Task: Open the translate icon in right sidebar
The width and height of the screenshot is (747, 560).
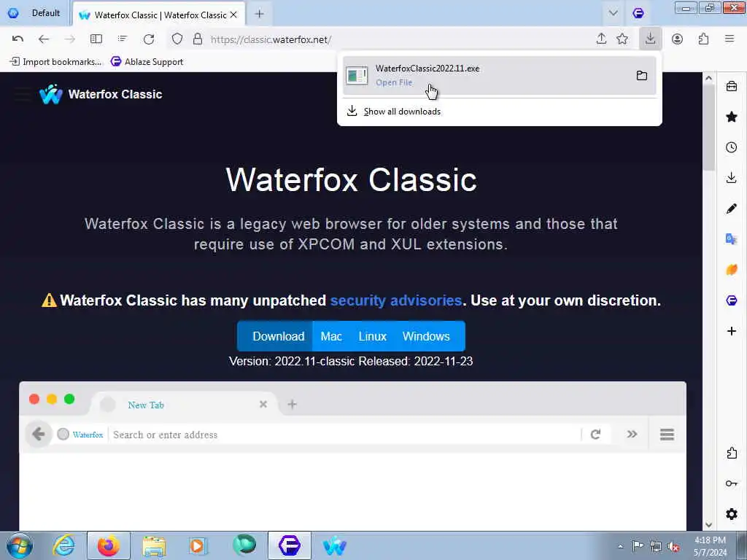Action: pyautogui.click(x=731, y=239)
